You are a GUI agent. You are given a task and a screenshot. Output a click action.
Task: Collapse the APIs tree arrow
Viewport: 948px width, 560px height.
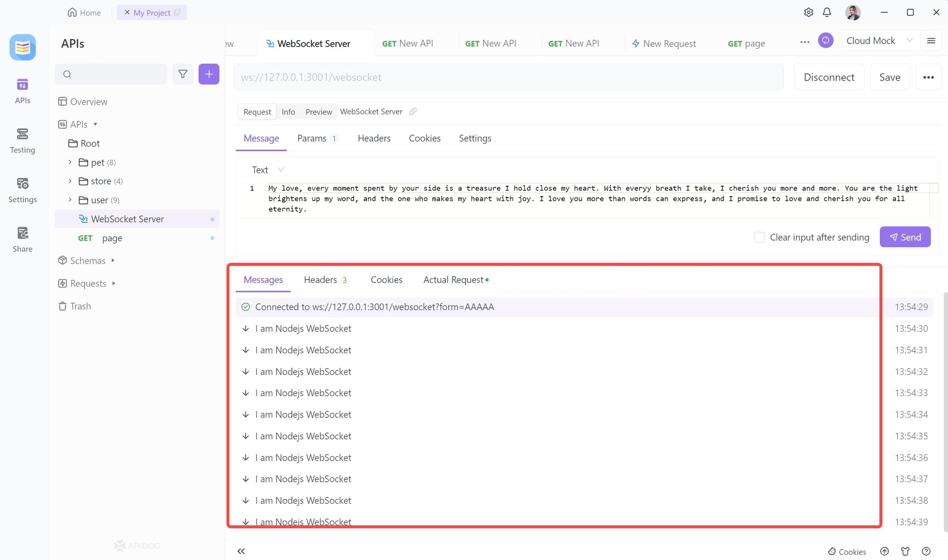(95, 124)
